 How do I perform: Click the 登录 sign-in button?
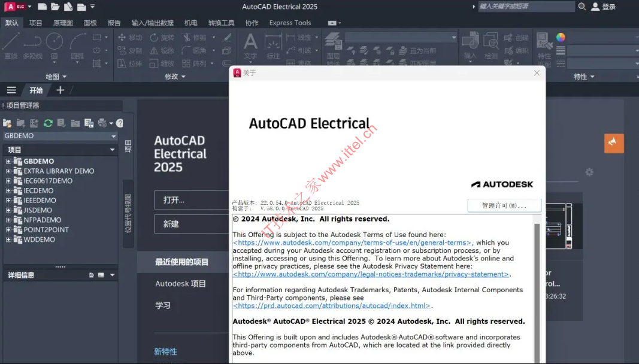[x=603, y=7]
